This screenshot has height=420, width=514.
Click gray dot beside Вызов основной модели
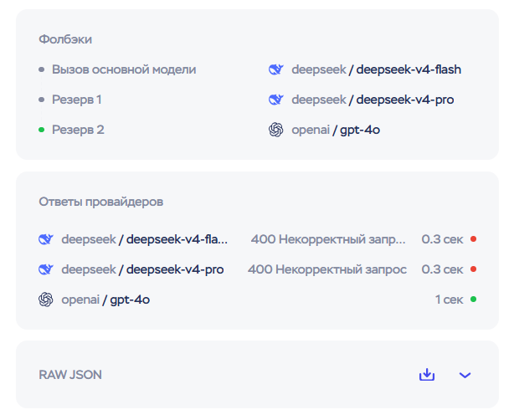point(41,69)
